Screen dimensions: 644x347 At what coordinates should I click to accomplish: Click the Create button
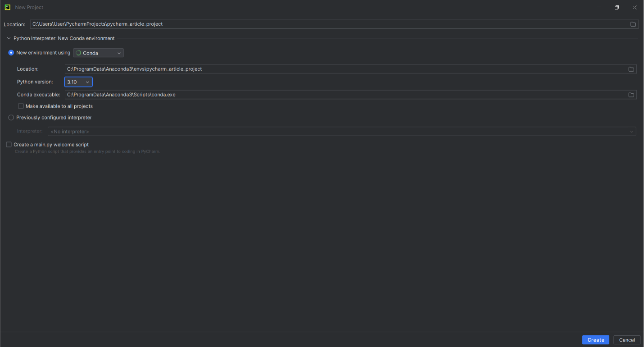point(595,340)
